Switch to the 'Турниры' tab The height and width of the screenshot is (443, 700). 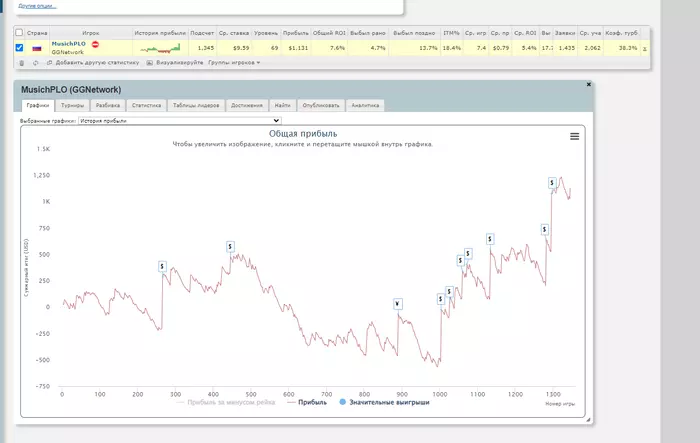click(72, 105)
